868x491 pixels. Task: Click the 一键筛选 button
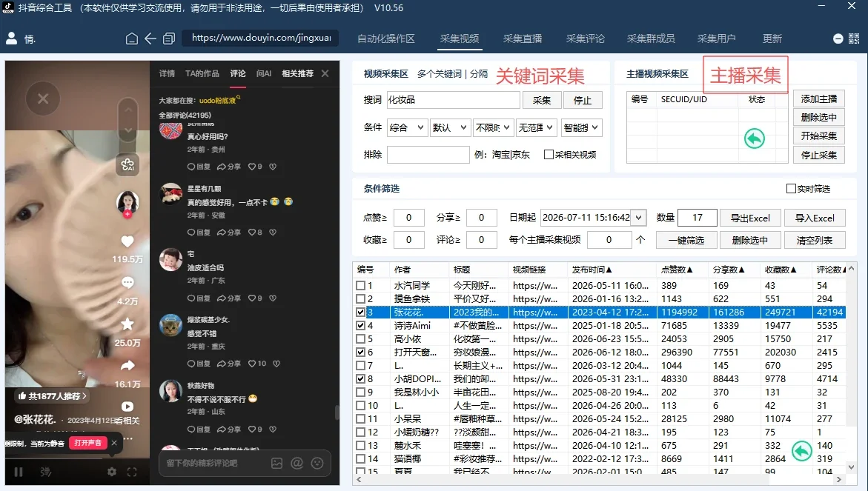pos(686,240)
